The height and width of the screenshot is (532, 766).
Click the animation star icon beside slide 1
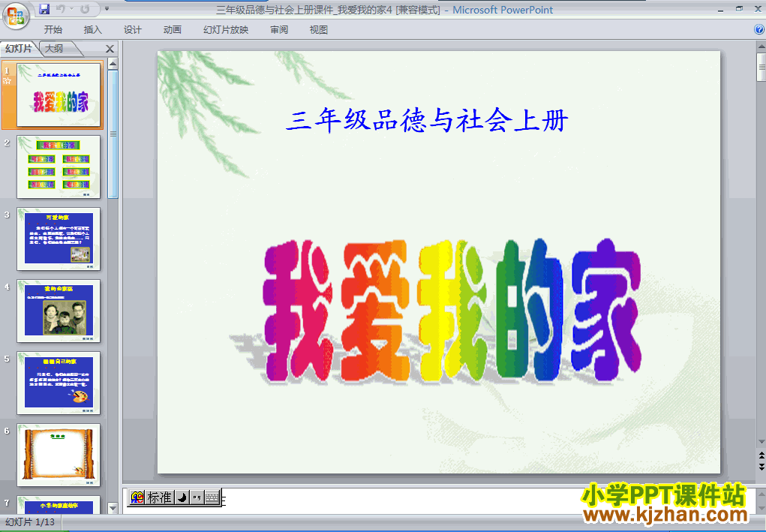pyautogui.click(x=7, y=81)
